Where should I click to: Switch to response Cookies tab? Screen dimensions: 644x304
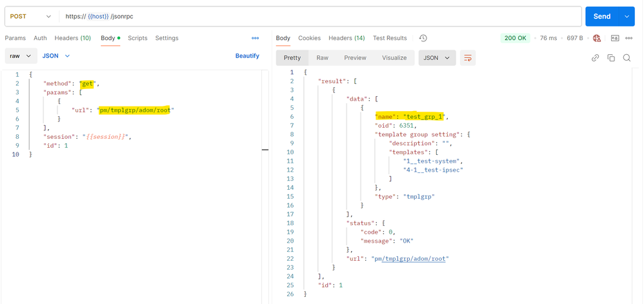(309, 38)
